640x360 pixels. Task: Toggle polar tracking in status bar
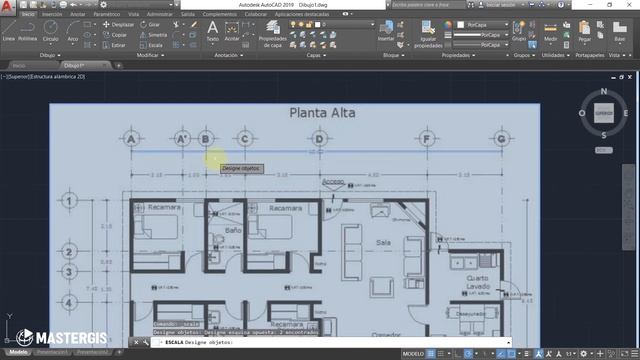[x=468, y=354]
